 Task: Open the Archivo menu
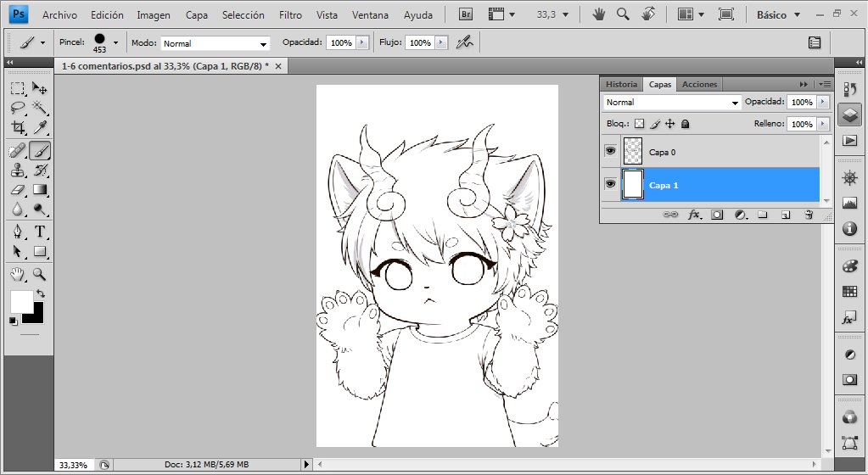coord(59,15)
